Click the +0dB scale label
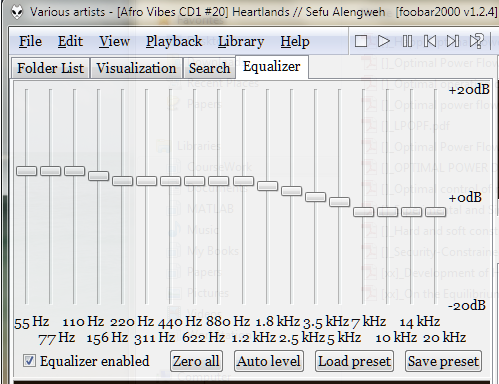The image size is (499, 384). 465,198
